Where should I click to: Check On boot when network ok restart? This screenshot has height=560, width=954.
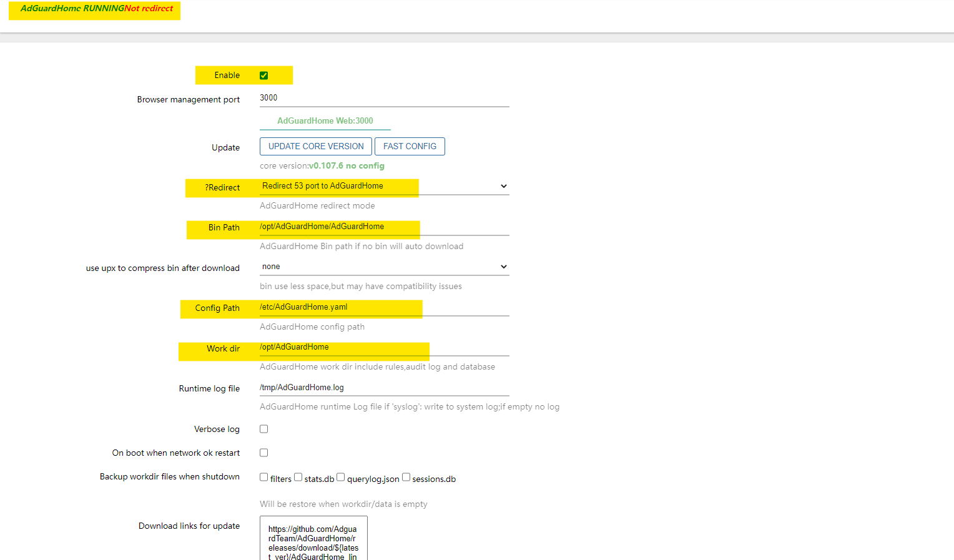point(264,453)
